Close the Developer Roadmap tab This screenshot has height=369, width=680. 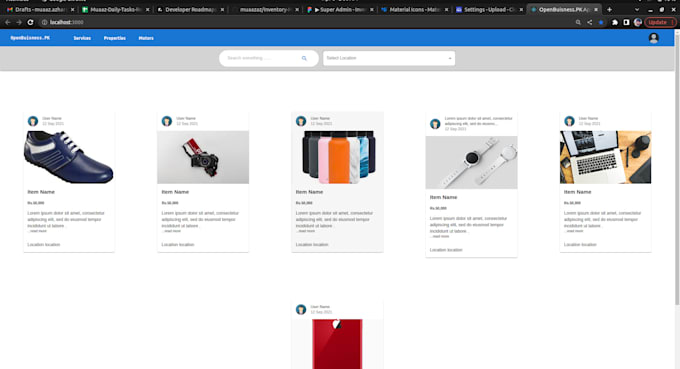point(222,9)
